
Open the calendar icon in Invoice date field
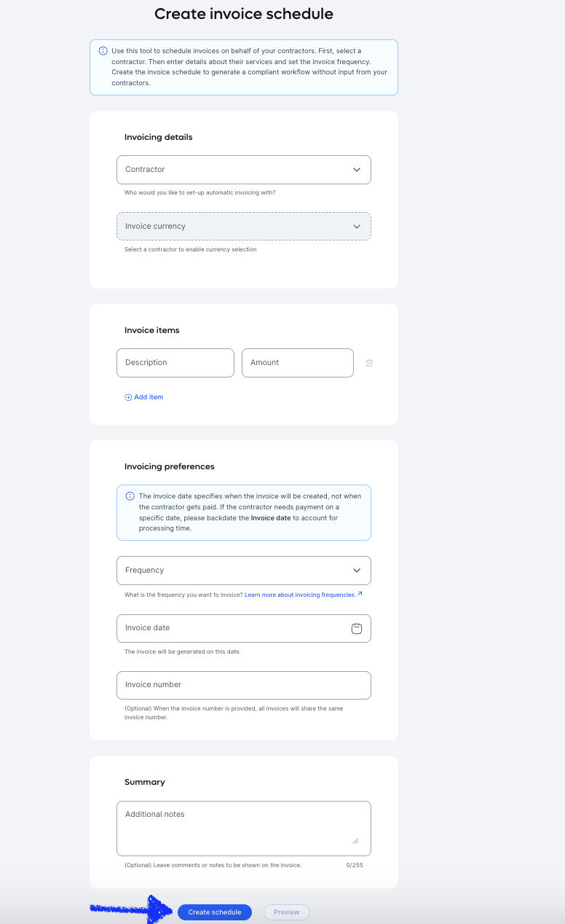(356, 628)
